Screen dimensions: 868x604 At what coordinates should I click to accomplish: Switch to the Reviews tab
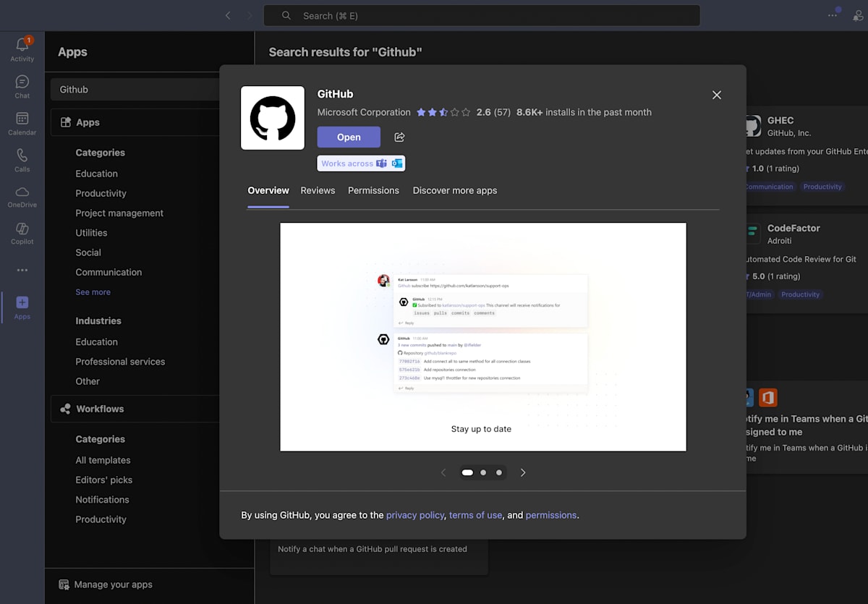tap(318, 190)
